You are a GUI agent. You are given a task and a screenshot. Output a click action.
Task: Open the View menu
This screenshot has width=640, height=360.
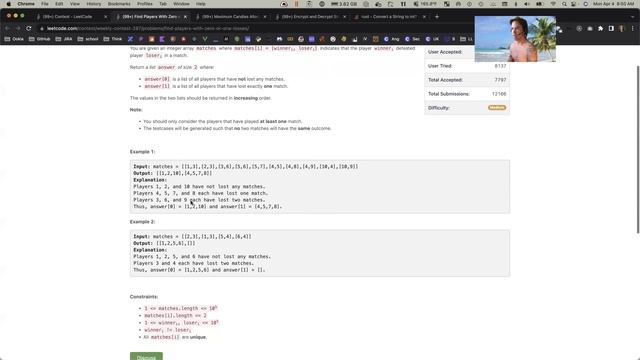click(x=75, y=4)
